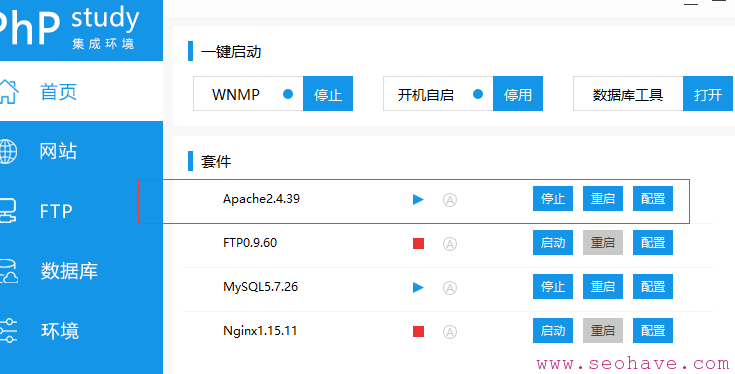
Task: Click the blue status dot next to WNMP
Action: [288, 94]
